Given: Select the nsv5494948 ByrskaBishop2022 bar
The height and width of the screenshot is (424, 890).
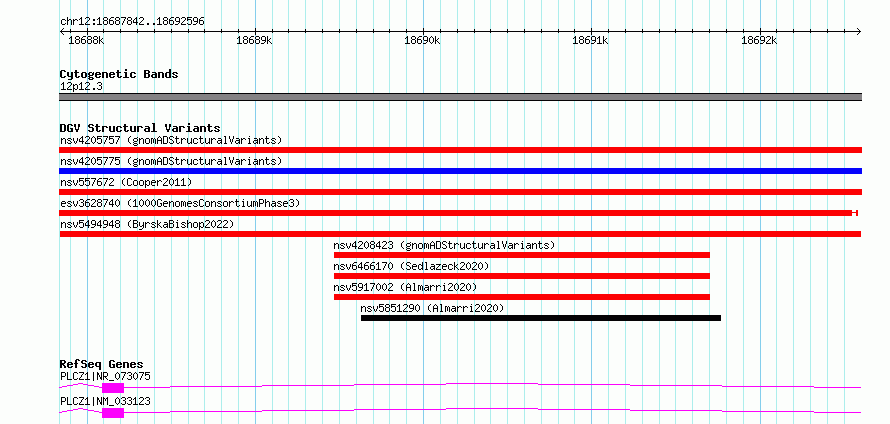Looking at the screenshot, I should [x=460, y=234].
